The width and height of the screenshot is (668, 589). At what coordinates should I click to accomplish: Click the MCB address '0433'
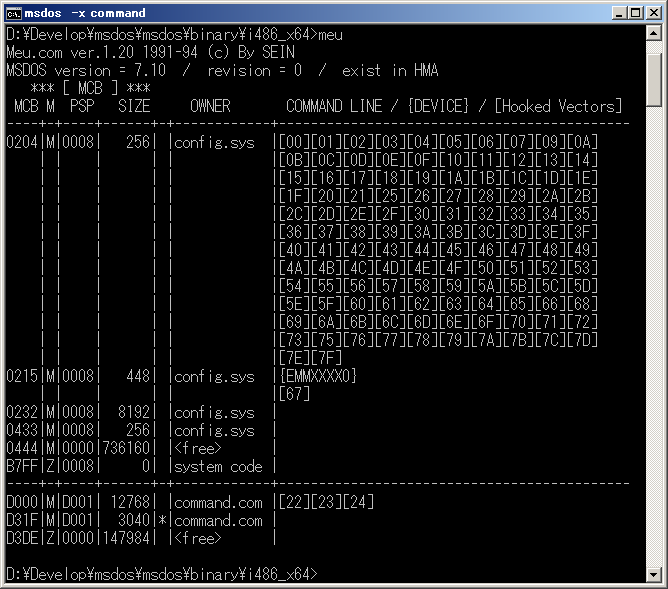[x=22, y=431]
